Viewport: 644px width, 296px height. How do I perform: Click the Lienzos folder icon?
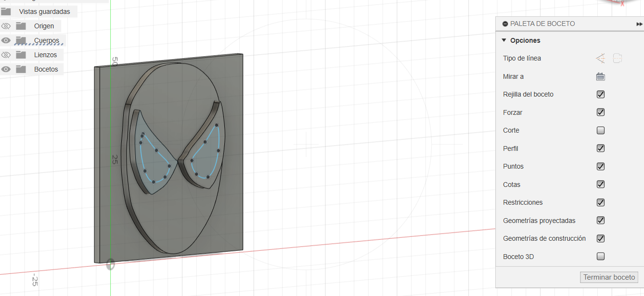[x=21, y=55]
